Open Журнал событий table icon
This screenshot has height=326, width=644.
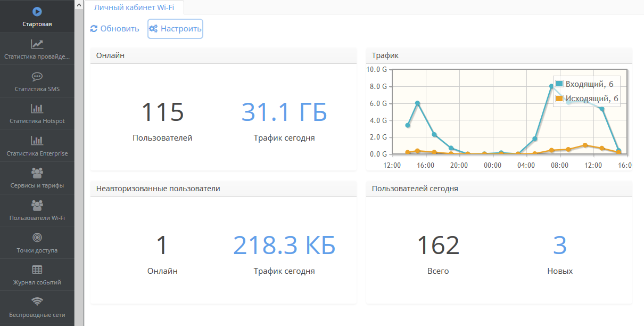tap(37, 270)
